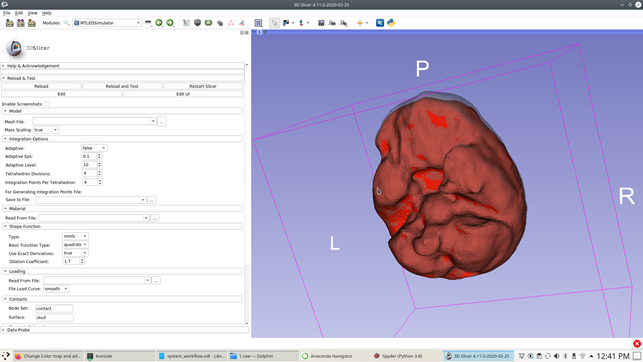The image size is (643, 362).
Task: Open the Use Exact Derivatives dropdown
Action: [75, 253]
